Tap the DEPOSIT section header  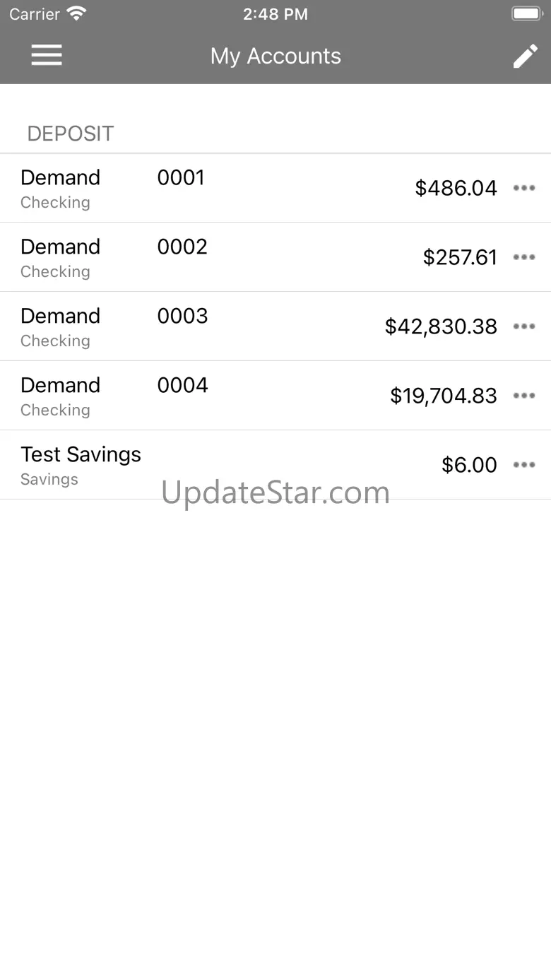click(x=71, y=134)
